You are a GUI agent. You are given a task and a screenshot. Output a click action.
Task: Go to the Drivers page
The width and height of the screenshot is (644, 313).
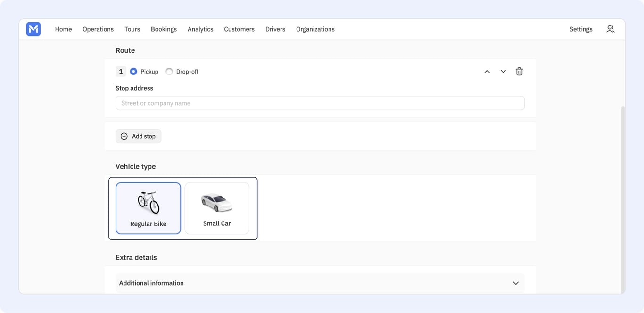pyautogui.click(x=275, y=29)
